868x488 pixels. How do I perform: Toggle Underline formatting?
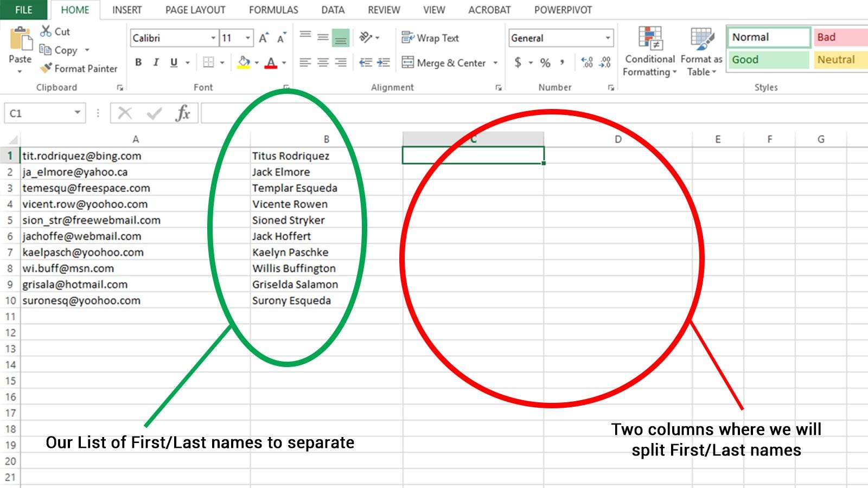(174, 62)
